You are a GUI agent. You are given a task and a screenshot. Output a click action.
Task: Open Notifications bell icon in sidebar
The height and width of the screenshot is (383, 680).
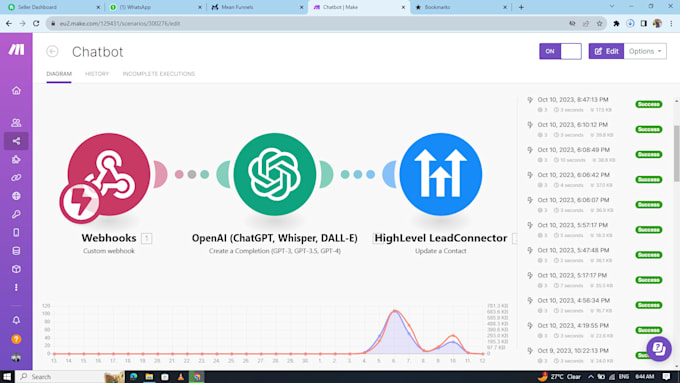16,321
